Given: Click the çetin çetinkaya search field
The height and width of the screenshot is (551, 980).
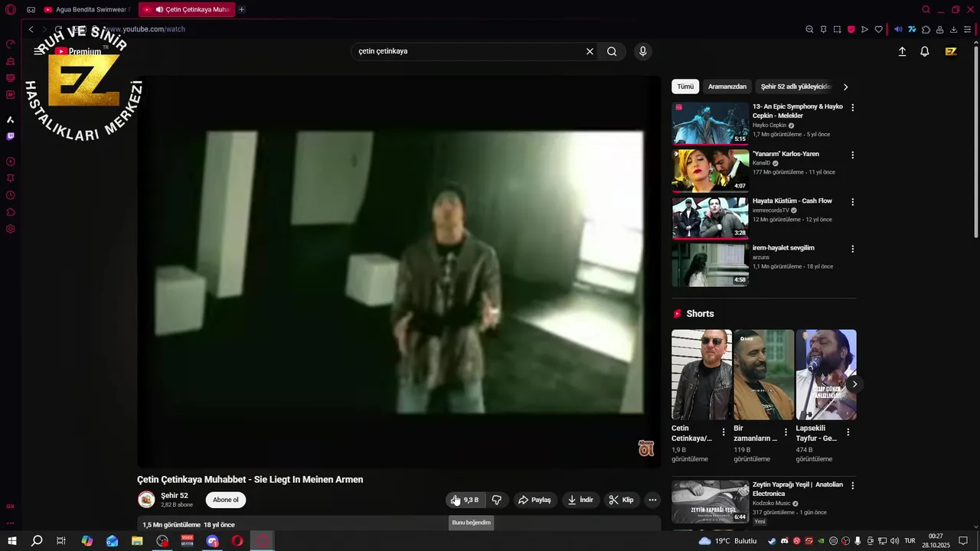Looking at the screenshot, I should click(x=467, y=51).
